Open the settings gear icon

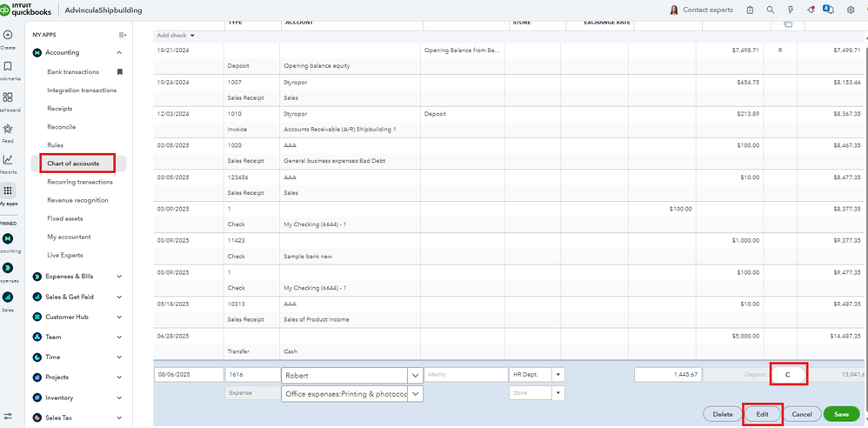tap(851, 10)
